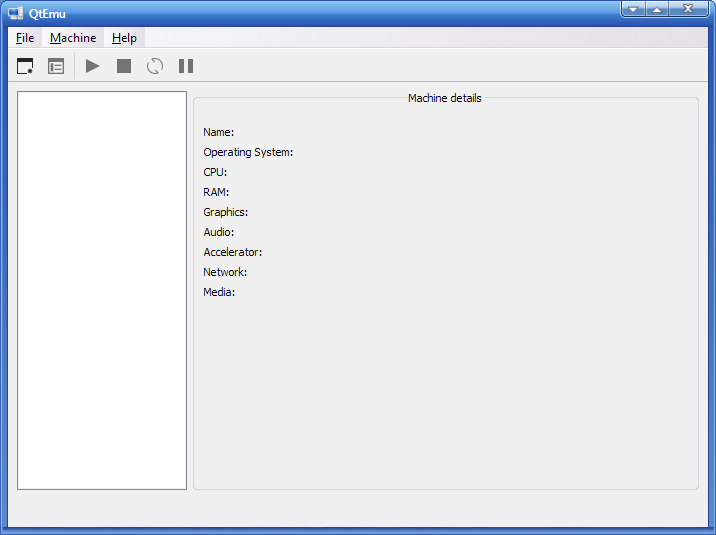
Task: Click the Accelerator: label
Action: [x=233, y=252]
